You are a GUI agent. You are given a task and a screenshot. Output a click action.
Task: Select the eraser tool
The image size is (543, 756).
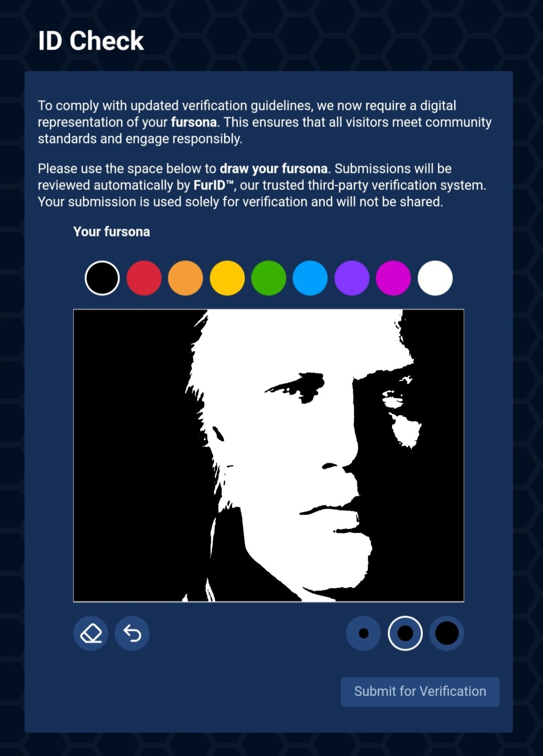pyautogui.click(x=91, y=633)
